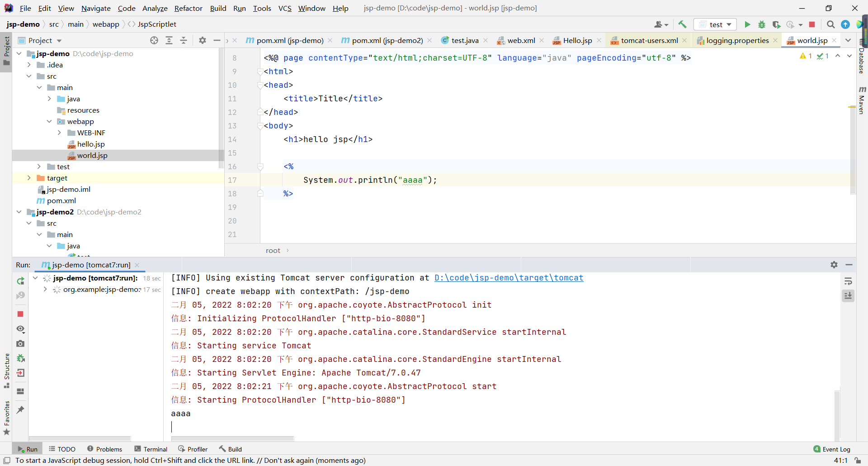The width and height of the screenshot is (868, 466).
Task: Collapse the jsp-demo2 project node
Action: pyautogui.click(x=19, y=212)
